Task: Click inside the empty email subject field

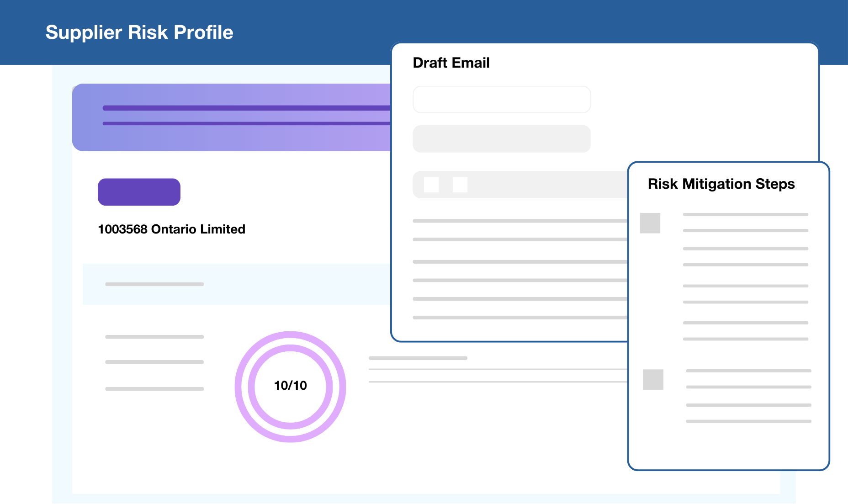Action: (501, 99)
